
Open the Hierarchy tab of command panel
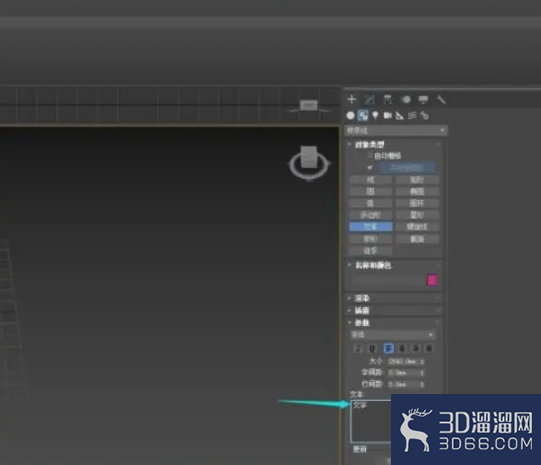(387, 100)
